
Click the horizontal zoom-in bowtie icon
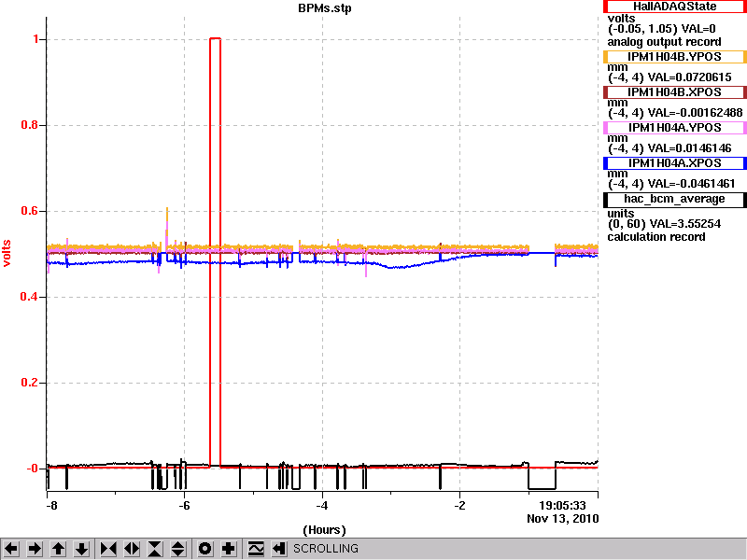(108, 549)
